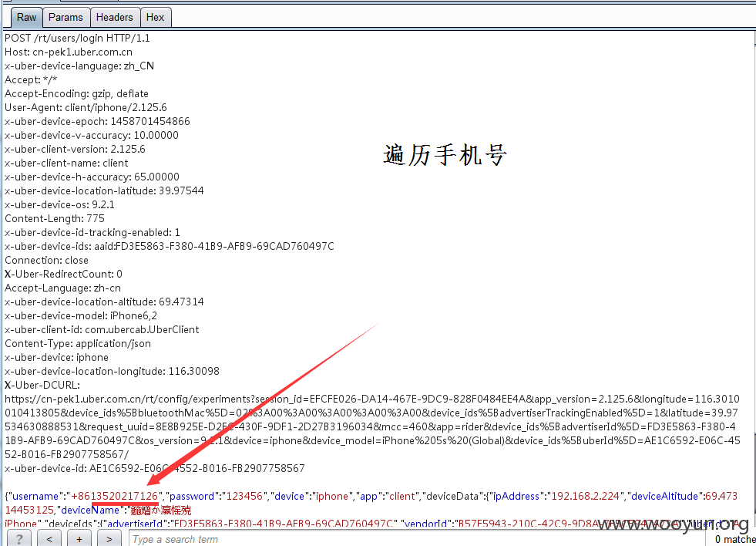Viewport: 756px width, 546px height.
Task: Click the x-uber-device-id-tracking-enabled: 1 line
Action: click(x=92, y=233)
